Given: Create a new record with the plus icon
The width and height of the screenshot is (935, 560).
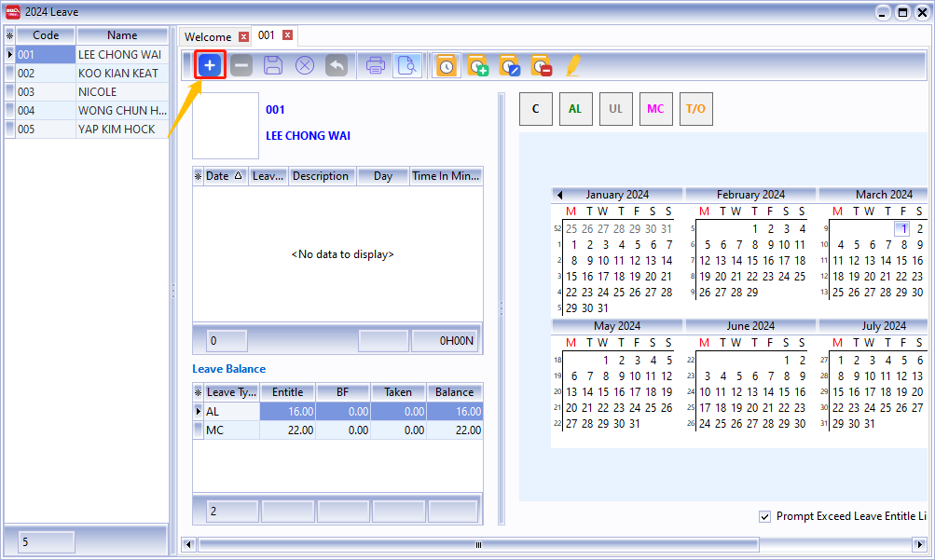Looking at the screenshot, I should 210,65.
